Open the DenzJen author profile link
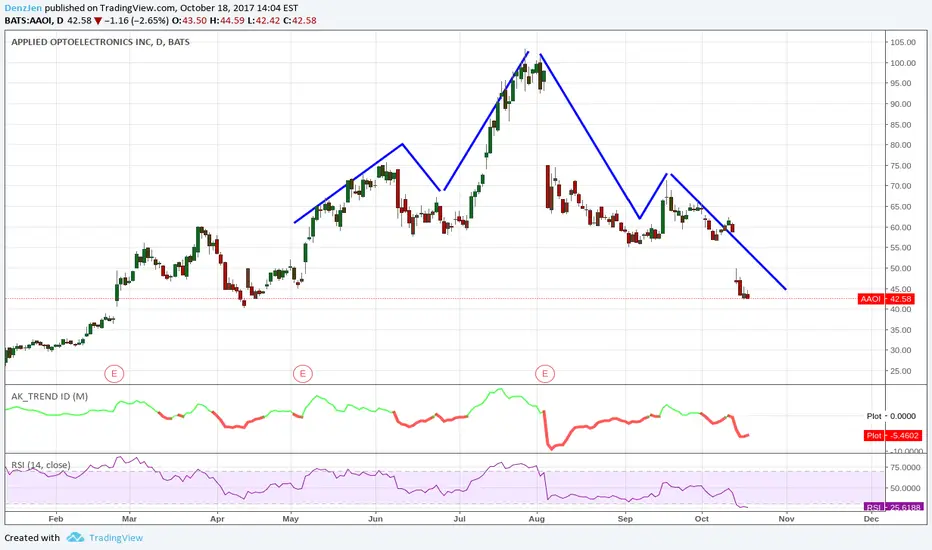The image size is (932, 550). point(23,8)
